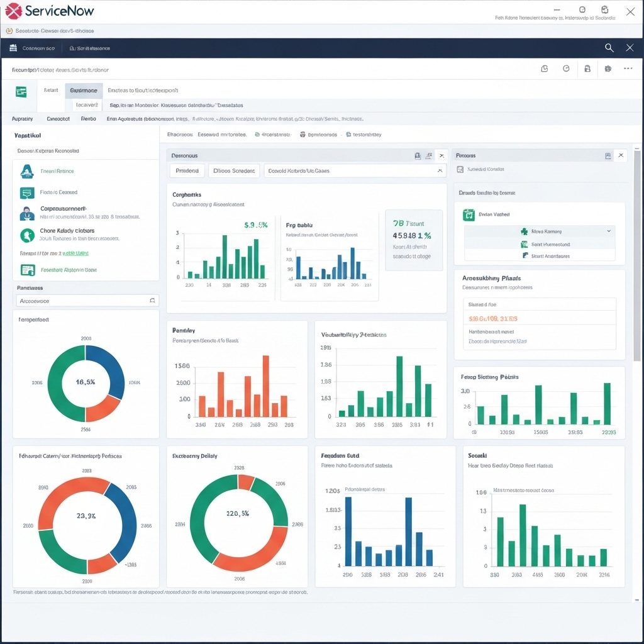This screenshot has height=644, width=644.
Task: Click the green icon next to Bndan Vashed
Action: [x=469, y=215]
